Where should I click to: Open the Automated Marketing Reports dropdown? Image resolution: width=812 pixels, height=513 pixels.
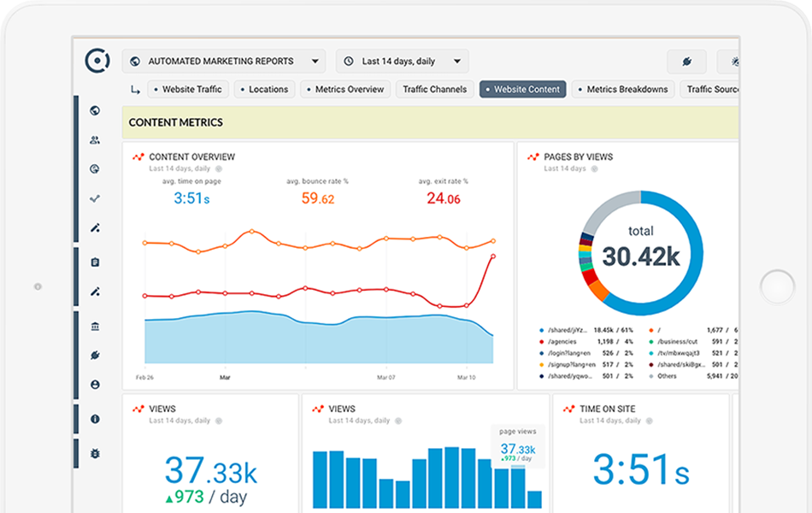[222, 61]
